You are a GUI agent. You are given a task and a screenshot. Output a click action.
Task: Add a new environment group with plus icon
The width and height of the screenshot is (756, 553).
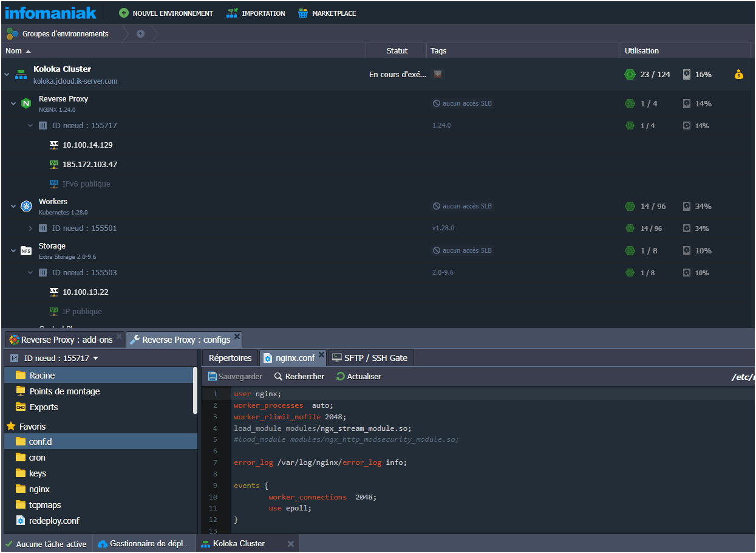pyautogui.click(x=140, y=34)
